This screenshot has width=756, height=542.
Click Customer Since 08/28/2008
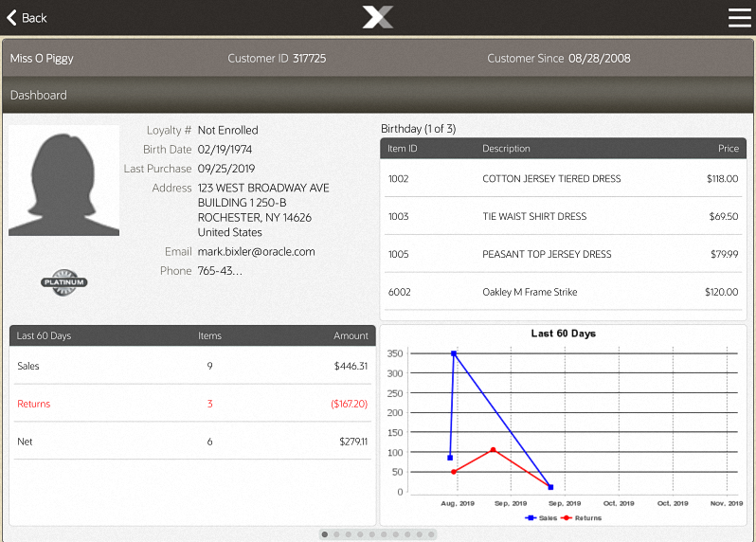tap(559, 59)
